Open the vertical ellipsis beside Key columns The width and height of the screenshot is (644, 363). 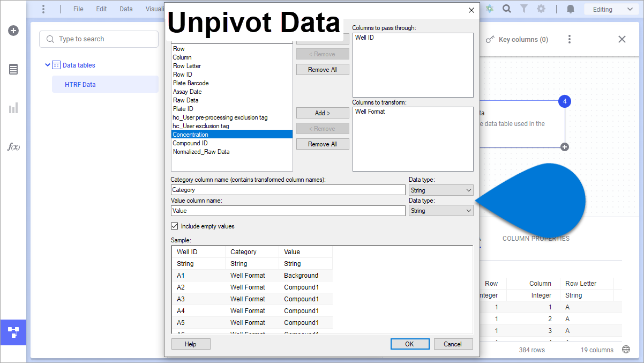pos(570,39)
